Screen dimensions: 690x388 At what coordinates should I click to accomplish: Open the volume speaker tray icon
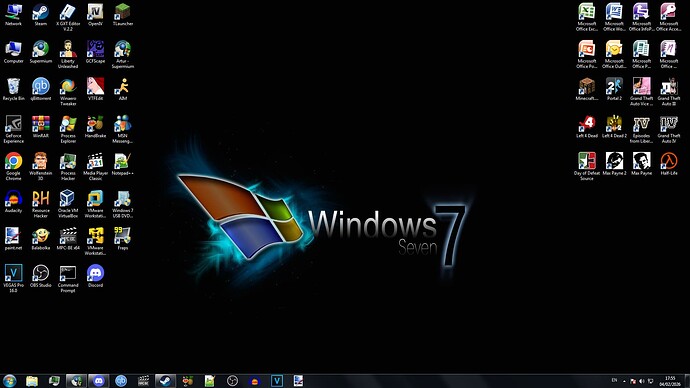(641, 381)
